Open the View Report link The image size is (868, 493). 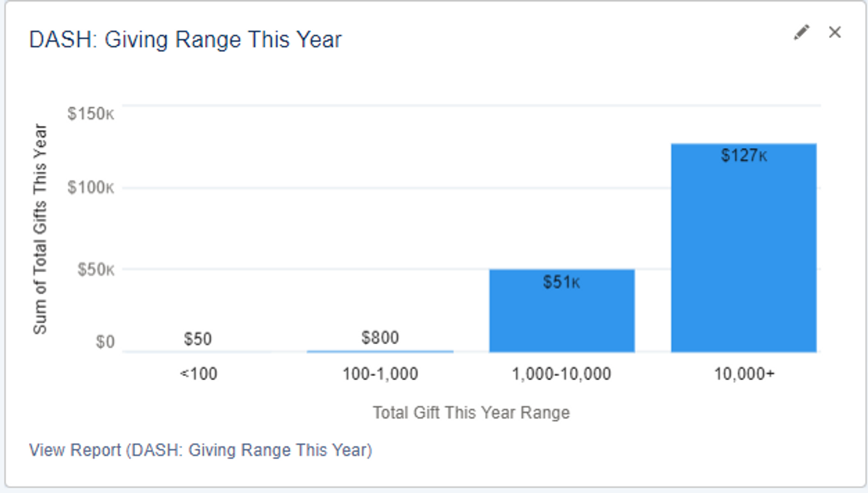pyautogui.click(x=201, y=450)
